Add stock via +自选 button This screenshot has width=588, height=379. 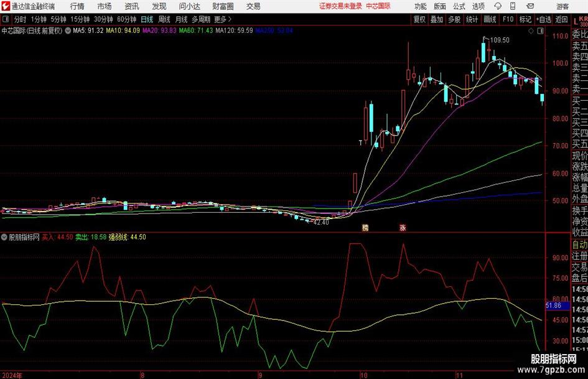[x=543, y=19]
